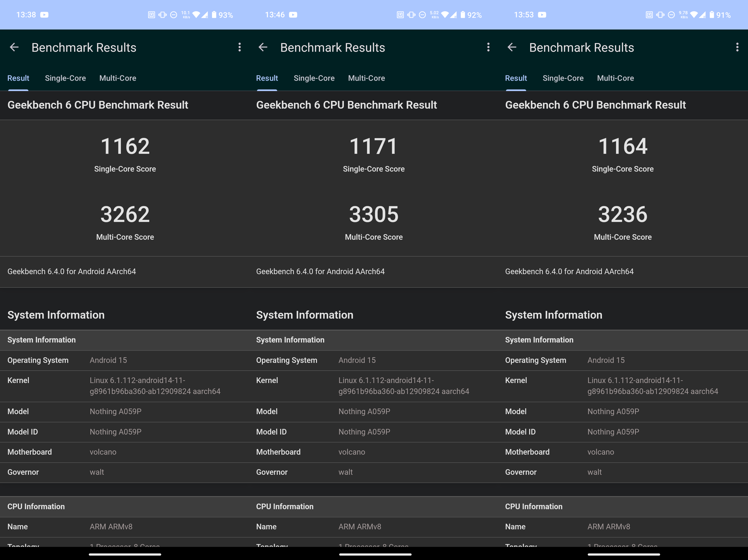This screenshot has width=748, height=560.
Task: Switch to Single-Core tab in leftmost screen
Action: tap(65, 78)
